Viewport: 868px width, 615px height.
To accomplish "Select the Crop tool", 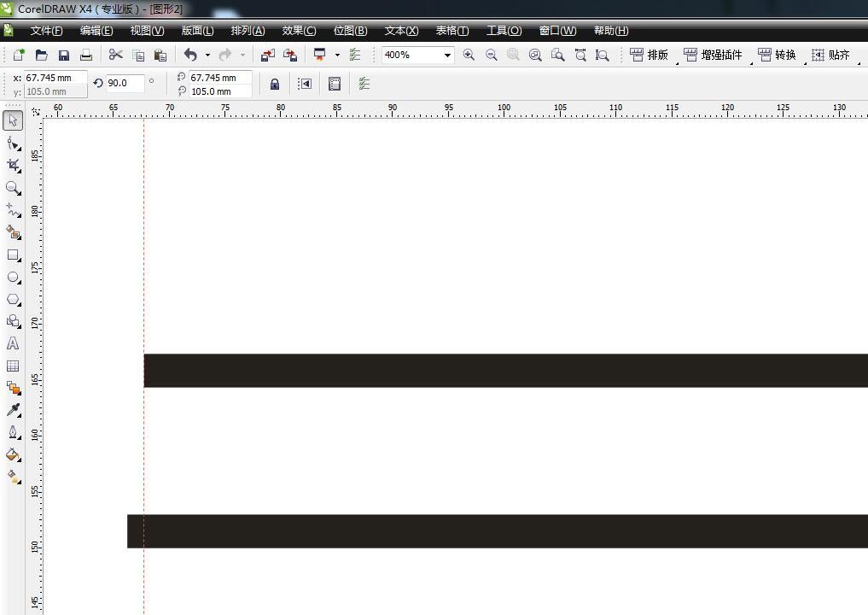I will [13, 165].
